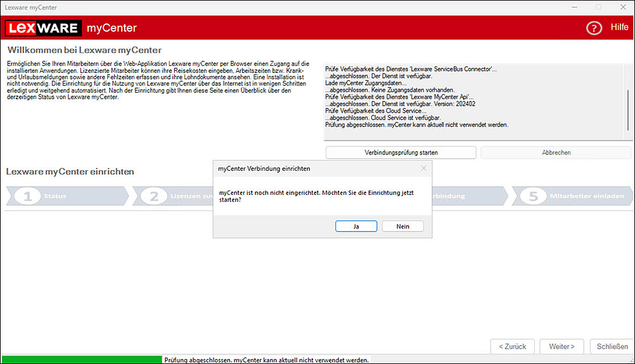Confirm setup by clicking Ja
The height and width of the screenshot is (364, 635).
click(x=356, y=226)
